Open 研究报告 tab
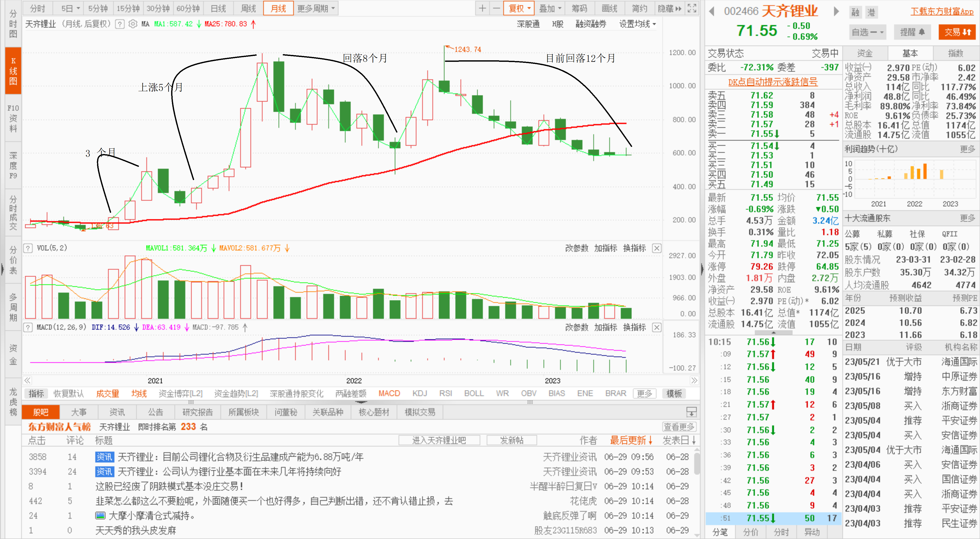 (x=197, y=412)
